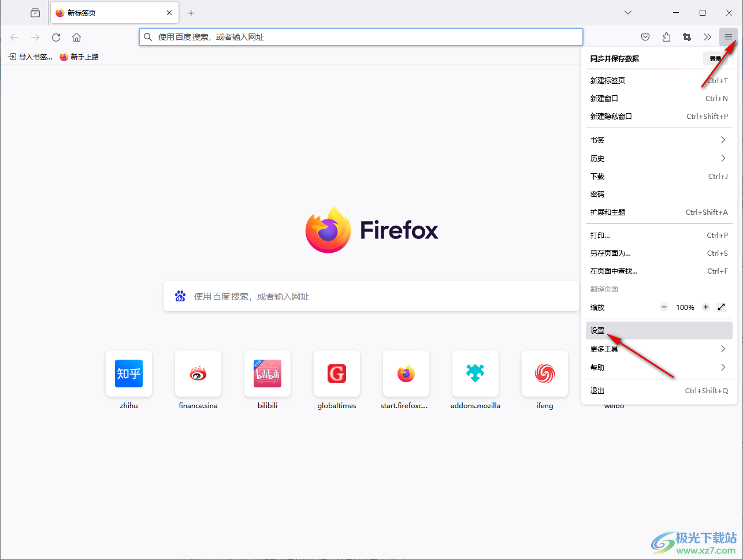Click the back navigation arrow
This screenshot has height=560, width=743.
click(x=14, y=37)
